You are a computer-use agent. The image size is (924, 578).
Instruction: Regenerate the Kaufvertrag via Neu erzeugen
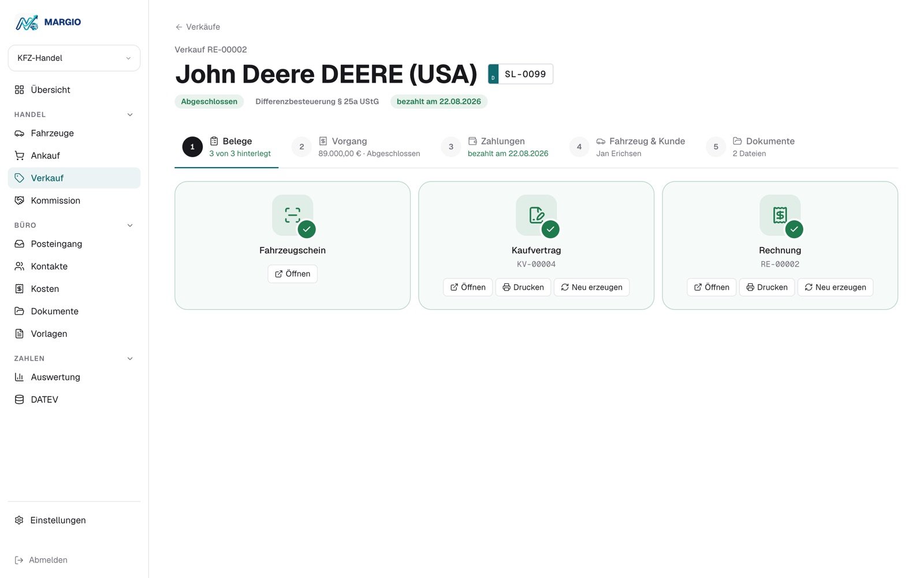pos(591,287)
